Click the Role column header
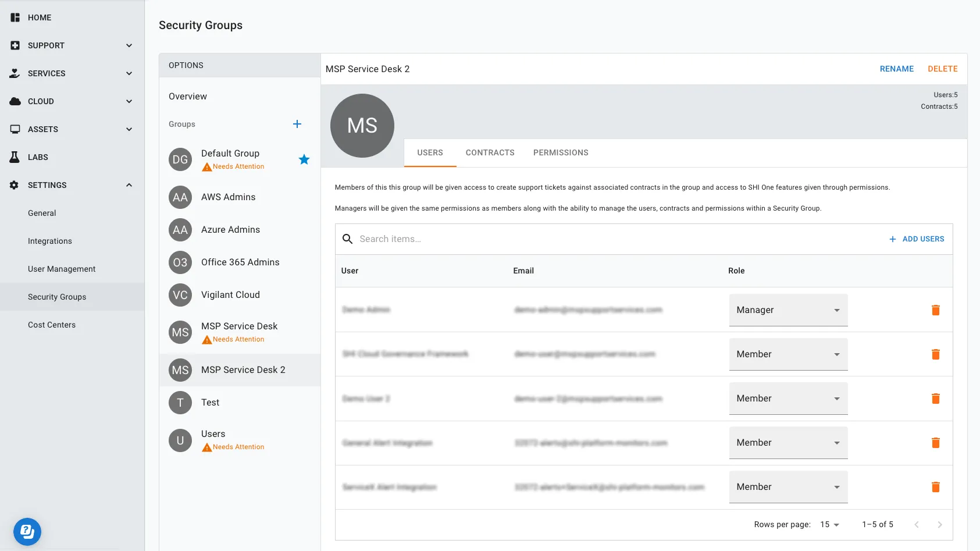980x551 pixels. [x=736, y=271]
